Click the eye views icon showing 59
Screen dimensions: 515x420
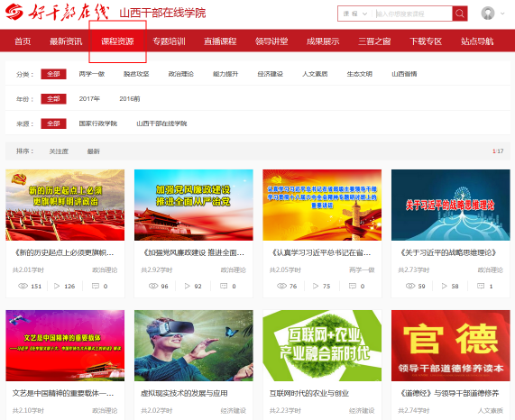410,286
